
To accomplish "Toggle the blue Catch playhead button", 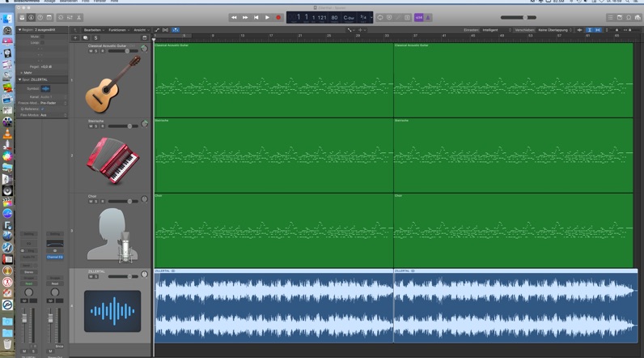I will [x=176, y=30].
